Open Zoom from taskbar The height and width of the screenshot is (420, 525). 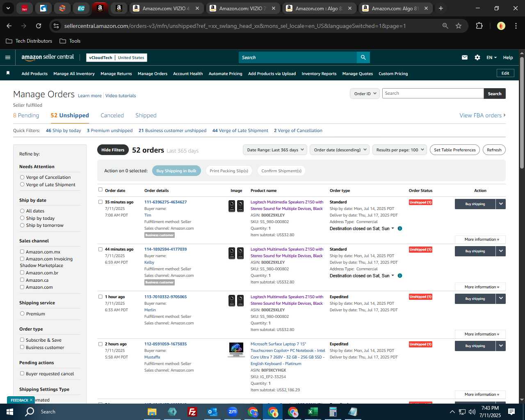[x=233, y=412]
